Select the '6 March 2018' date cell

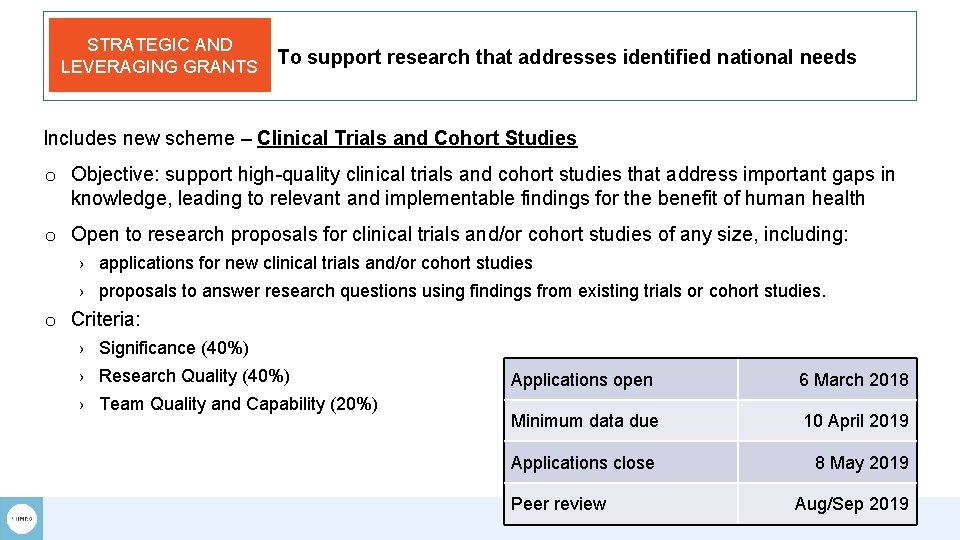coord(828,380)
